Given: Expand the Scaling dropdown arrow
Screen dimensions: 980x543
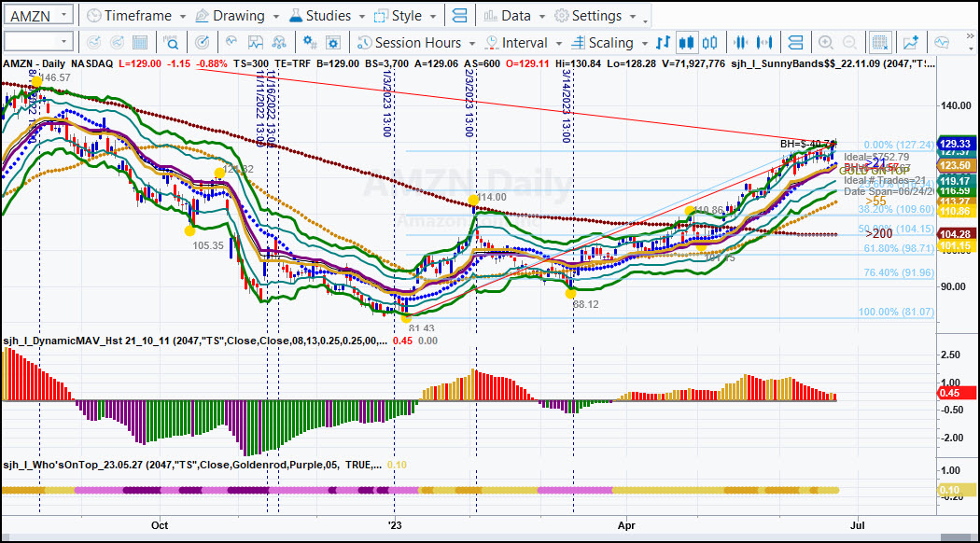Looking at the screenshot, I should tap(645, 43).
